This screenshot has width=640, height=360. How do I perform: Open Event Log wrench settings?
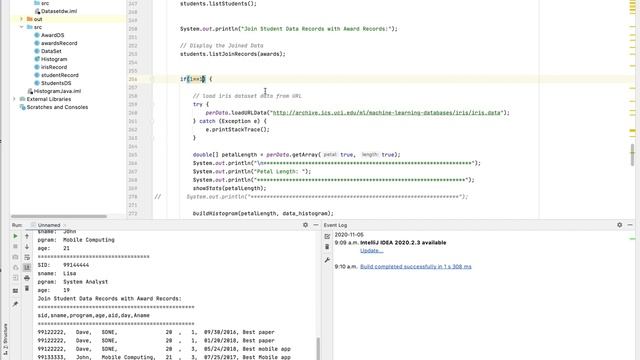click(327, 260)
